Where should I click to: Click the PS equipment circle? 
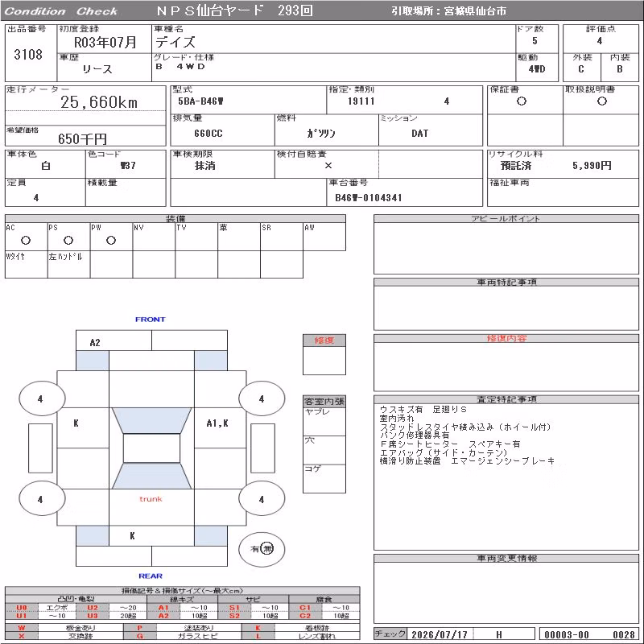pos(68,240)
